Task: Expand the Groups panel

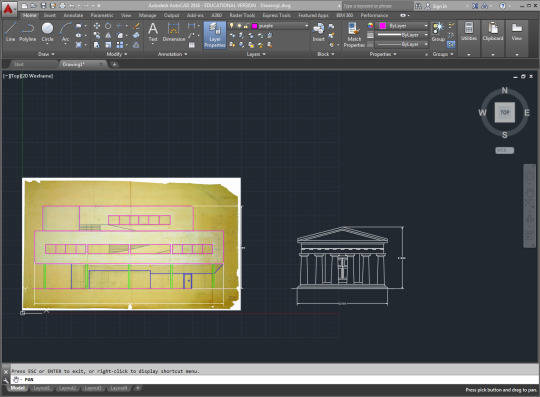Action: pyautogui.click(x=443, y=54)
